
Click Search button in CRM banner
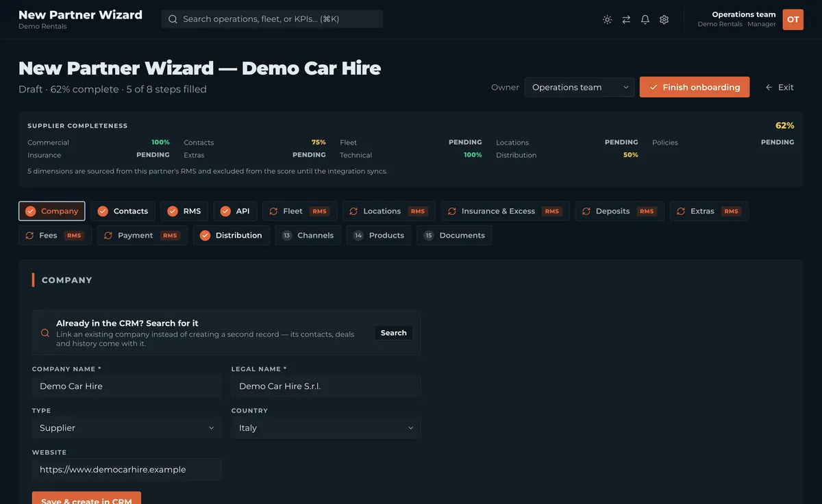[x=394, y=333]
